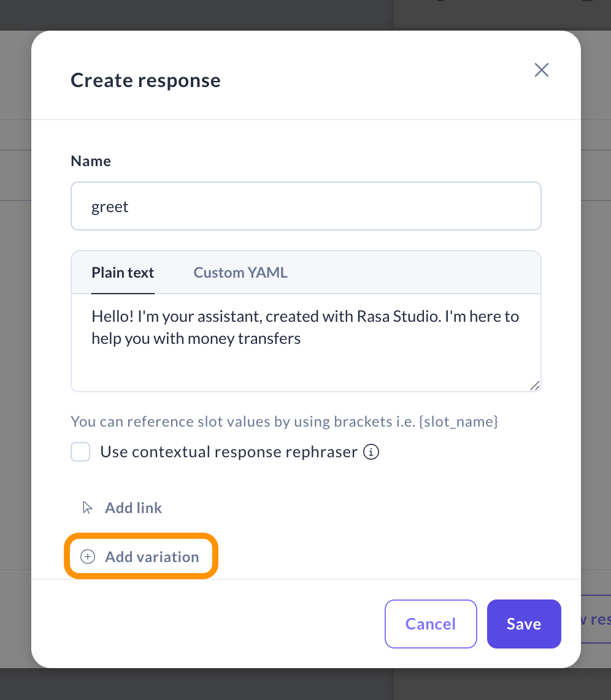611x700 pixels.
Task: Click the dimmed backdrop left of the dialog
Action: click(x=15, y=368)
